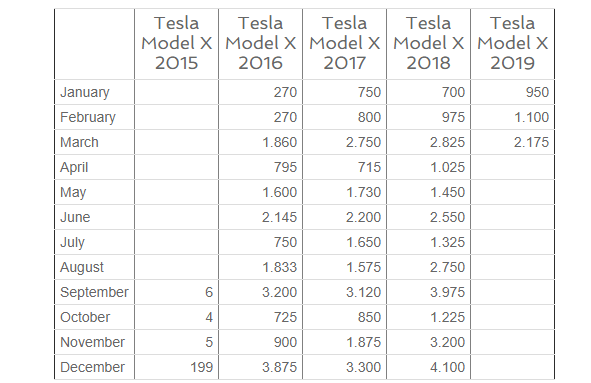Click the September row label

point(95,292)
